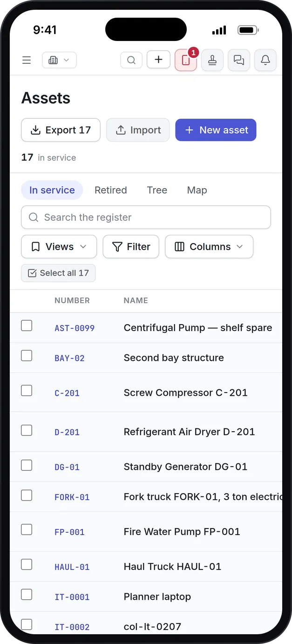
Task: Check the BAY-02 row checkbox
Action: pyautogui.click(x=27, y=356)
